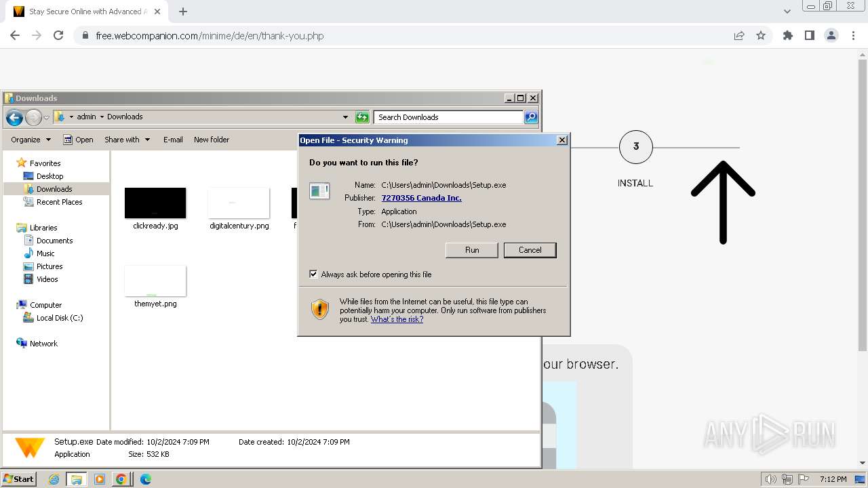Image resolution: width=868 pixels, height=488 pixels.
Task: Click the Run button in Security Warning
Action: (472, 250)
